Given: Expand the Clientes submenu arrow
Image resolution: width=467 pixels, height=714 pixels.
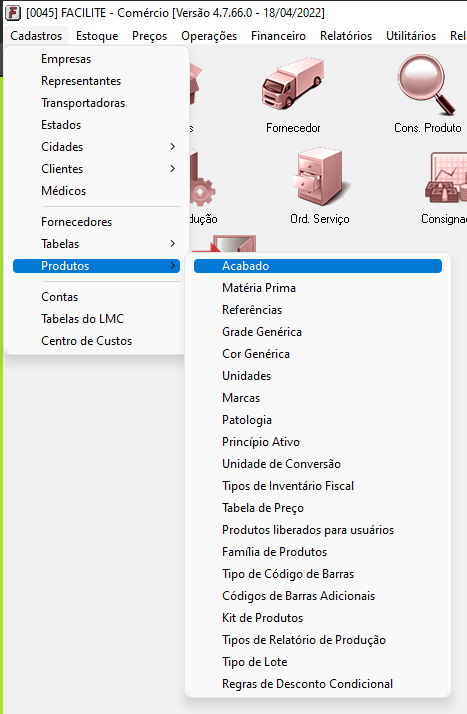Looking at the screenshot, I should 173,168.
